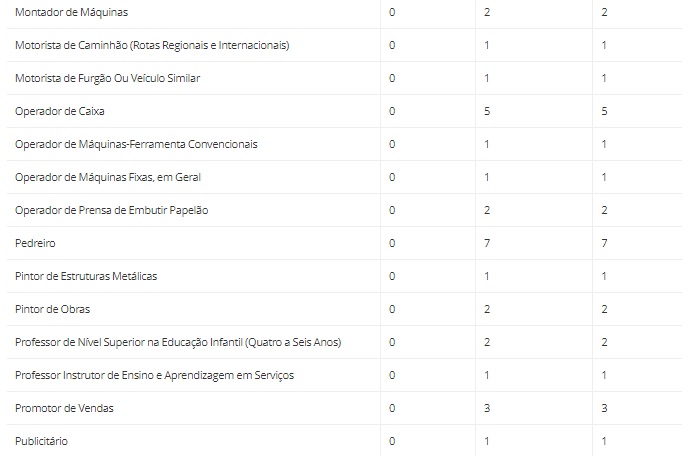Click Motorista de Furgão Ou Veículo Similar
Viewport: 700px width, 456px height.
point(108,78)
